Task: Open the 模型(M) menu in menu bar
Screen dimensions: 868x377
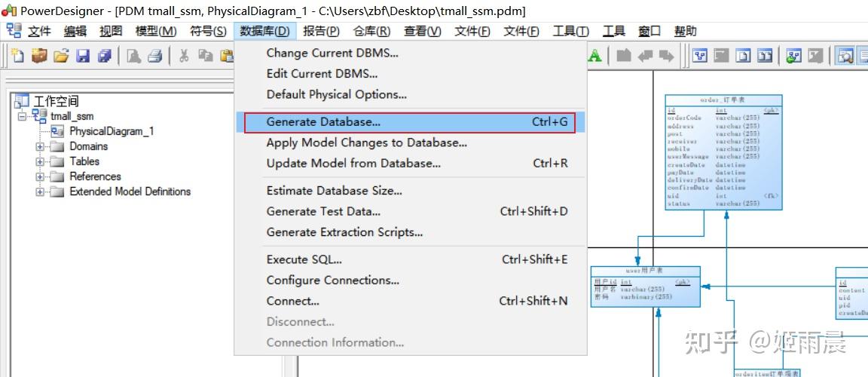Action: click(156, 32)
